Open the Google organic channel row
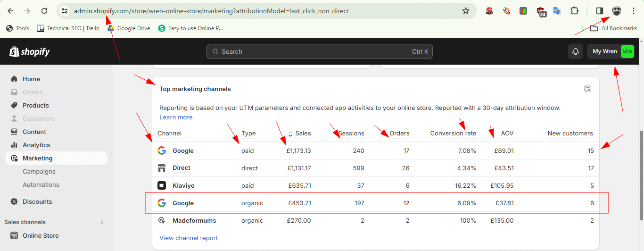The image size is (644, 251). tap(376, 203)
